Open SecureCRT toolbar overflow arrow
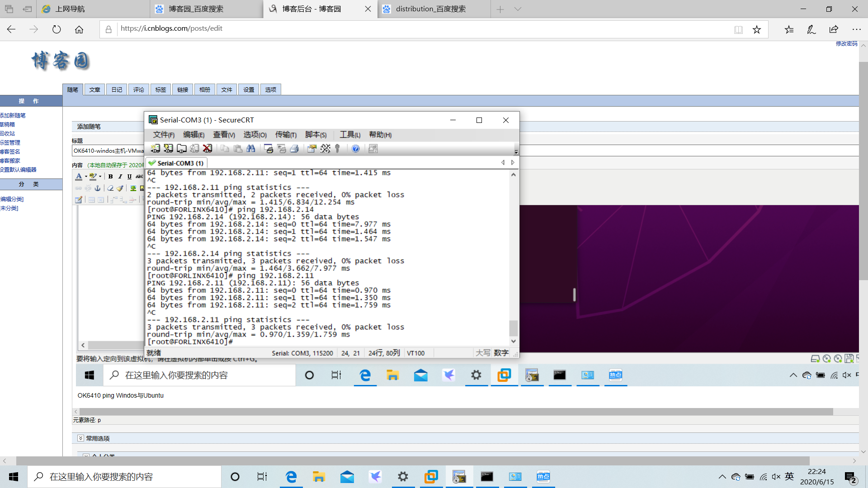The image size is (868, 488). [x=516, y=151]
